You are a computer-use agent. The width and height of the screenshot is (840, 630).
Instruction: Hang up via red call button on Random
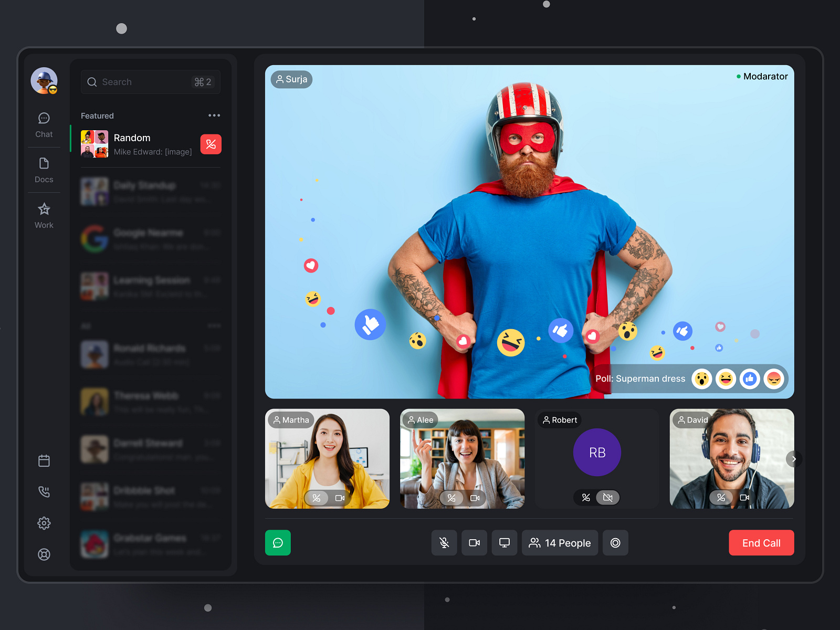[x=211, y=144]
